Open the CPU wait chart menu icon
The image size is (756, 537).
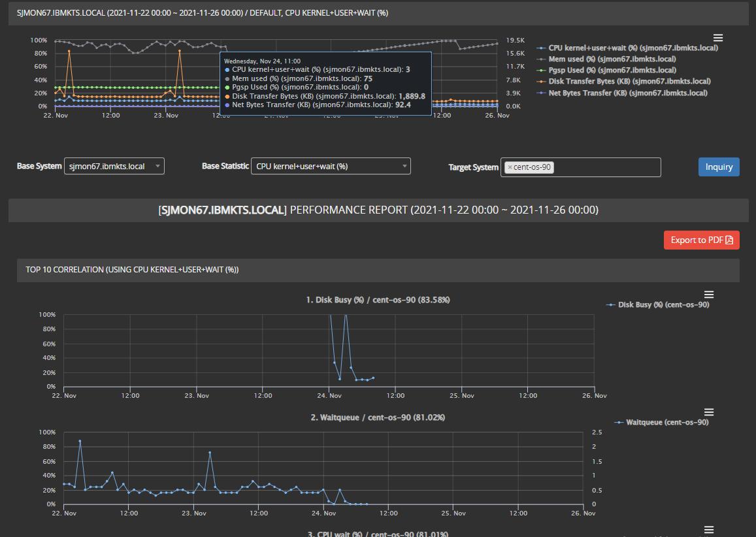709,529
